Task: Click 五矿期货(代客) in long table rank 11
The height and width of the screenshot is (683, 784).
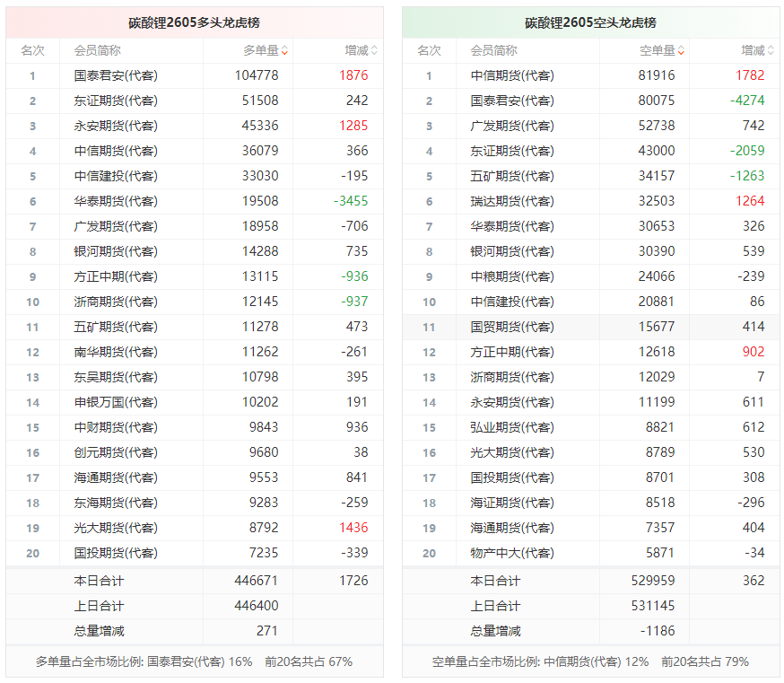Action: (x=116, y=327)
